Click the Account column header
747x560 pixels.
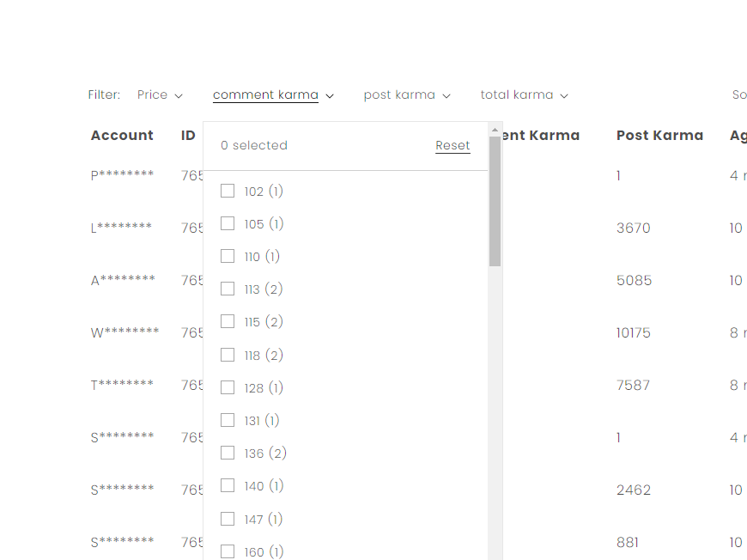click(x=122, y=135)
